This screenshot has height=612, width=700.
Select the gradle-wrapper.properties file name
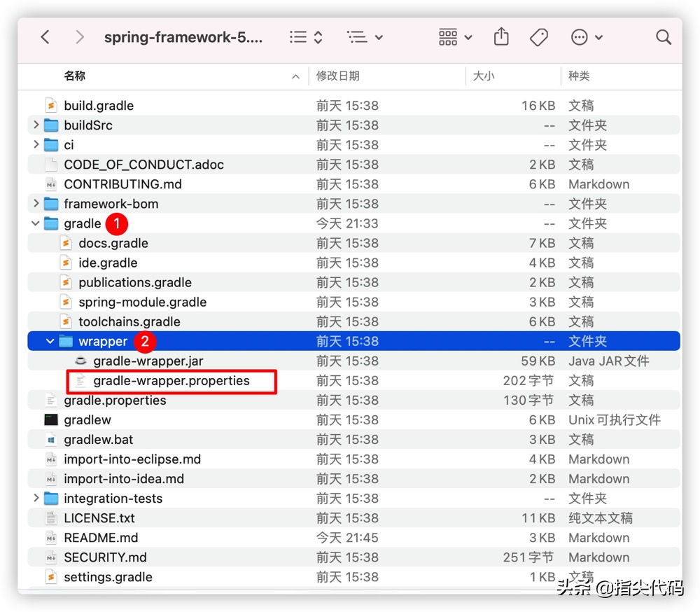click(x=171, y=381)
